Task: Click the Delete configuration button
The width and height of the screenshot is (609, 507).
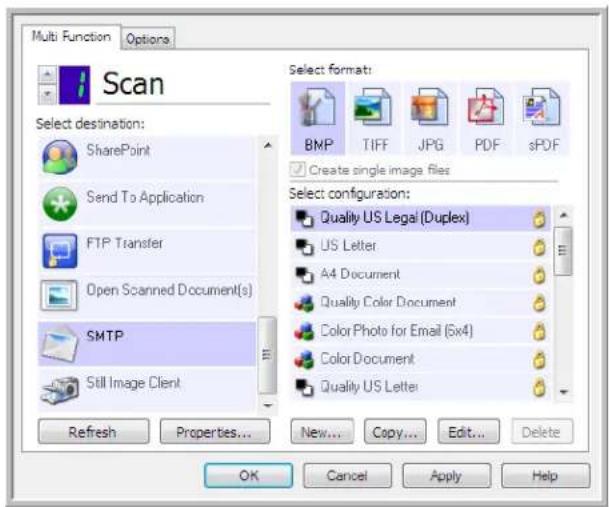Action: click(x=542, y=432)
